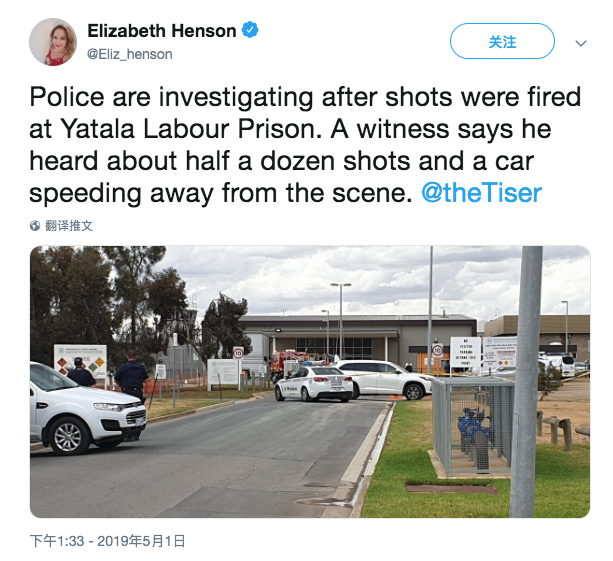Expand the tweet options chevron
Viewport: 613px width, 561px height.
[x=581, y=44]
